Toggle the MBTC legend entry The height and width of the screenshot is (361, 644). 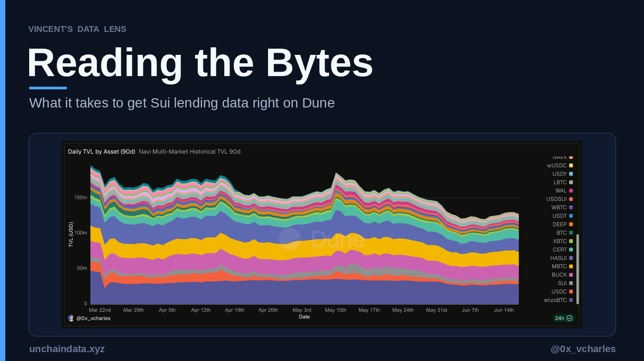tap(562, 266)
